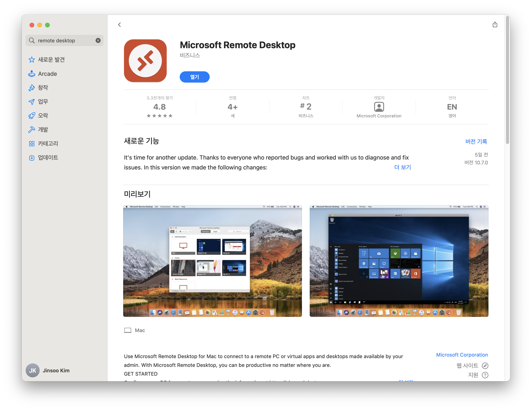
Task: Select 창작 (Create) in the sidebar
Action: click(43, 88)
